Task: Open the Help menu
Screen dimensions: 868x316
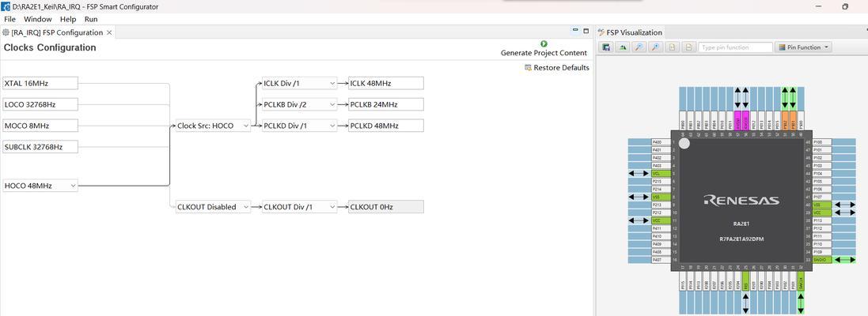Action: 68,19
